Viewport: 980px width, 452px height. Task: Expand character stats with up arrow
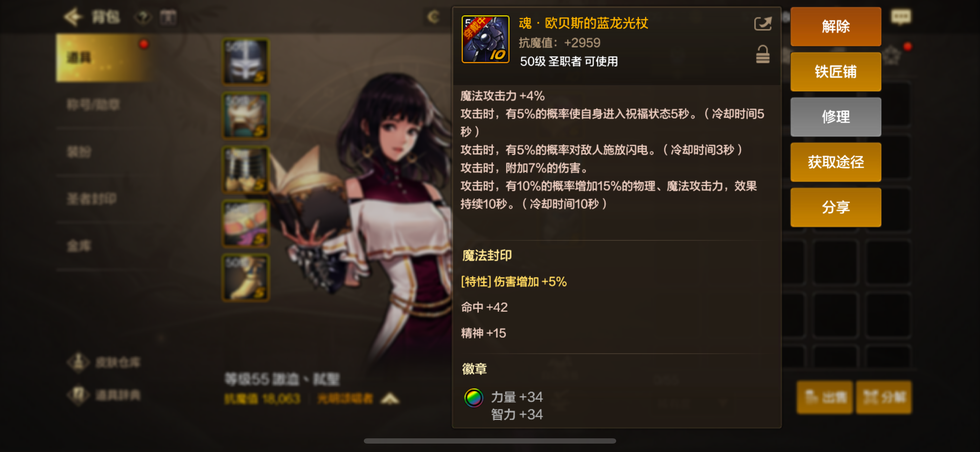coord(390,399)
